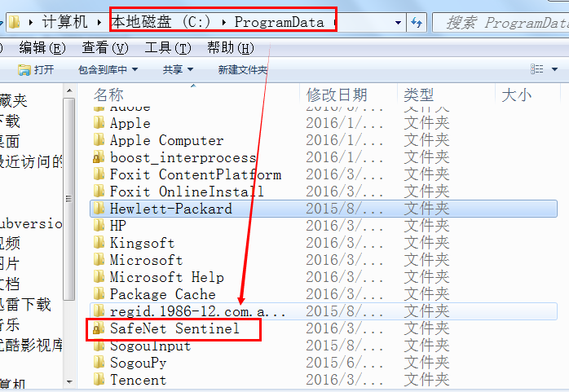Click the 搜索 ProgramData search field
Image resolution: width=569 pixels, height=392 pixels.
(x=502, y=23)
